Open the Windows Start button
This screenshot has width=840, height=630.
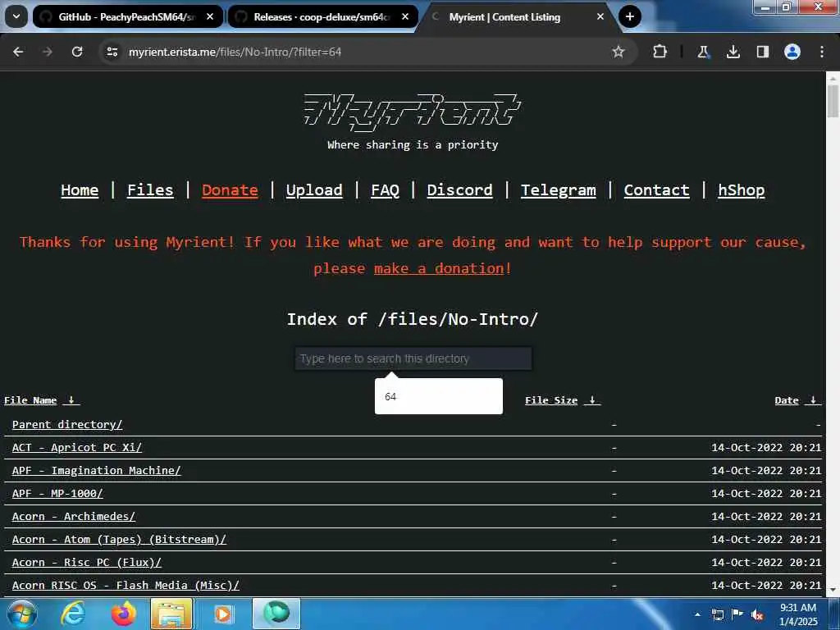[x=22, y=614]
